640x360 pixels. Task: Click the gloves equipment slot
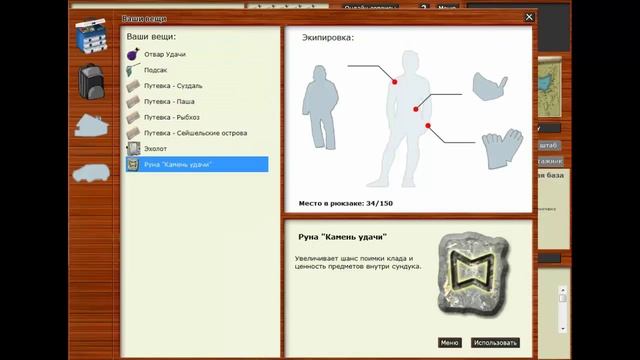[502, 149]
